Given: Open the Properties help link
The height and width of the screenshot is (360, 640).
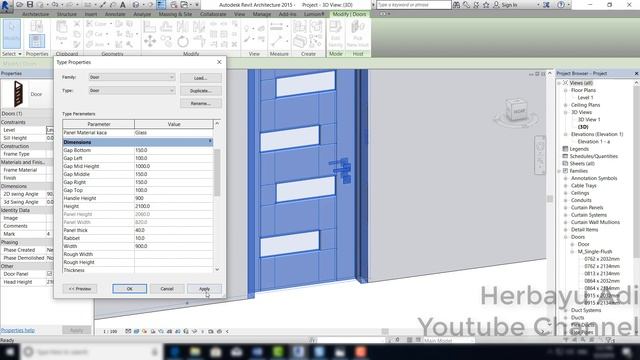Looking at the screenshot, I should tap(18, 330).
